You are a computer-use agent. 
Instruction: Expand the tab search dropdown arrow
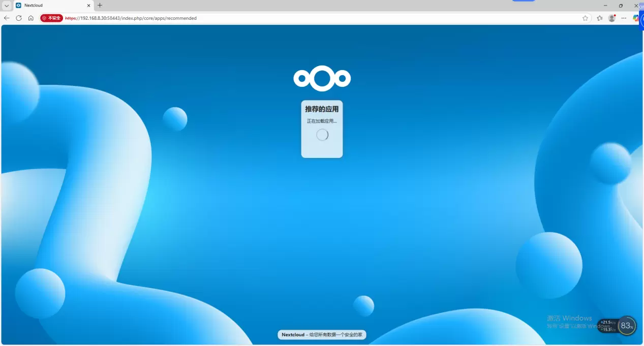(7, 6)
